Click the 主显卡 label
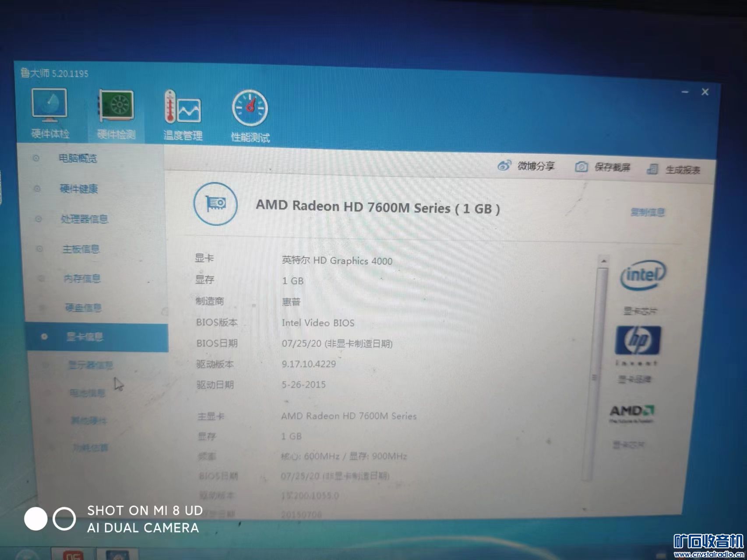This screenshot has height=560, width=747. tap(211, 416)
